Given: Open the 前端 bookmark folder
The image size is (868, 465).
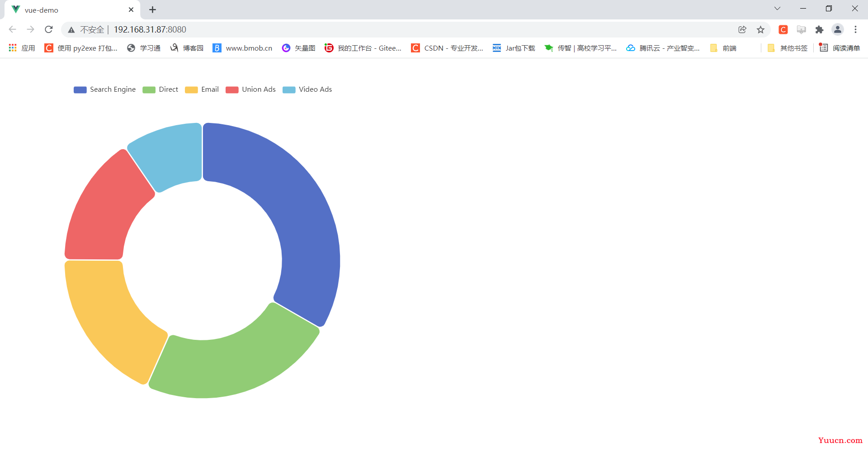Looking at the screenshot, I should point(723,48).
